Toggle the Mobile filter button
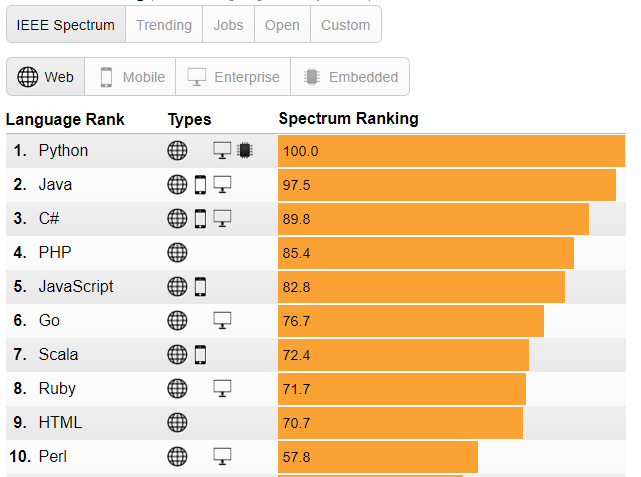The image size is (641, 477). coord(131,77)
